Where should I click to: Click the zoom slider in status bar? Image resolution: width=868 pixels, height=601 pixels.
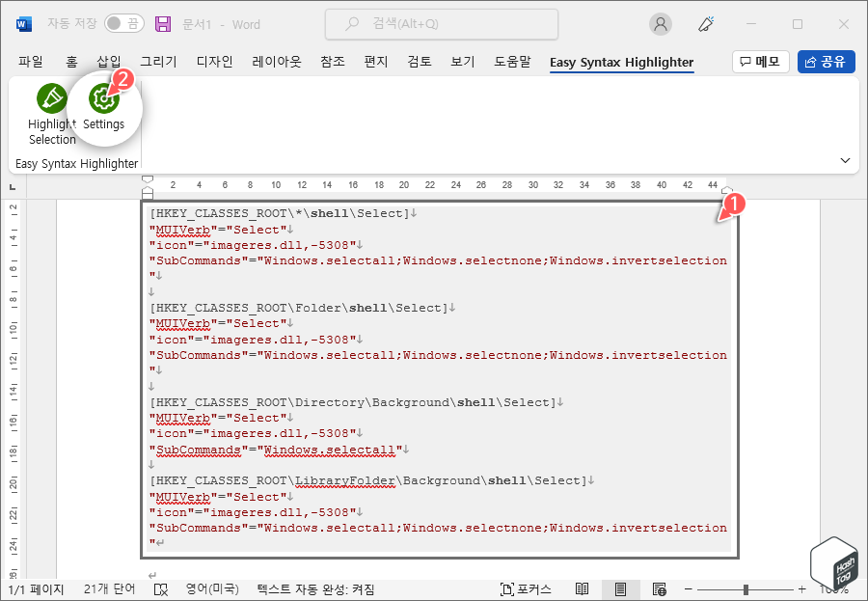tap(746, 589)
